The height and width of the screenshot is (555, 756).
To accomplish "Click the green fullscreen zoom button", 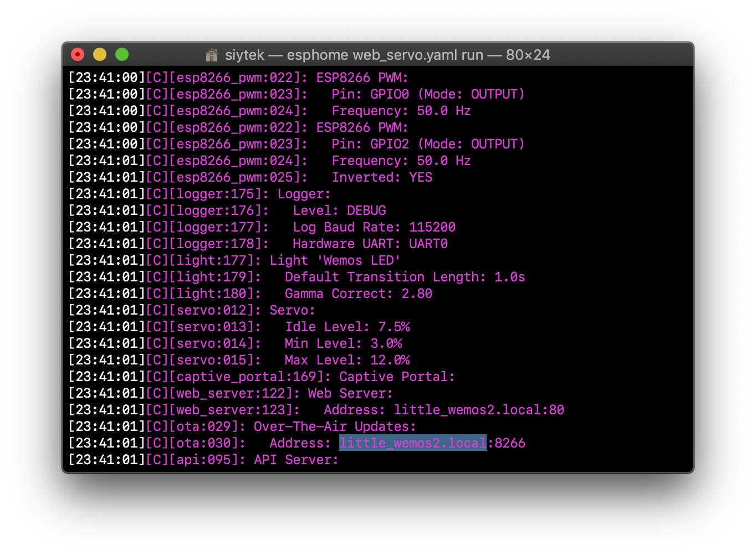I will [x=121, y=54].
